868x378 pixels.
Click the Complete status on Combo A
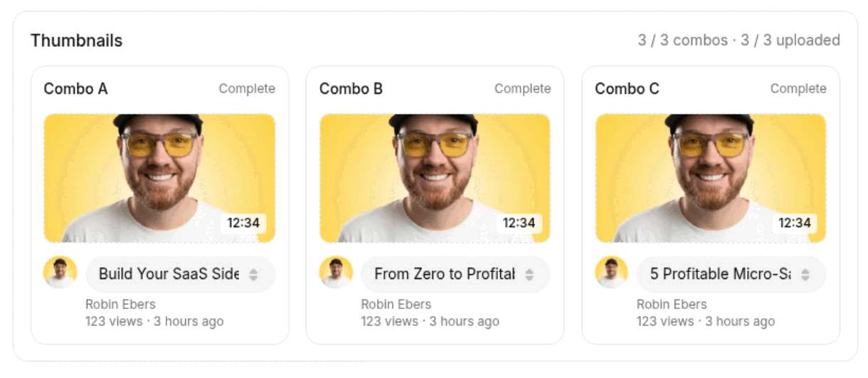[x=247, y=89]
